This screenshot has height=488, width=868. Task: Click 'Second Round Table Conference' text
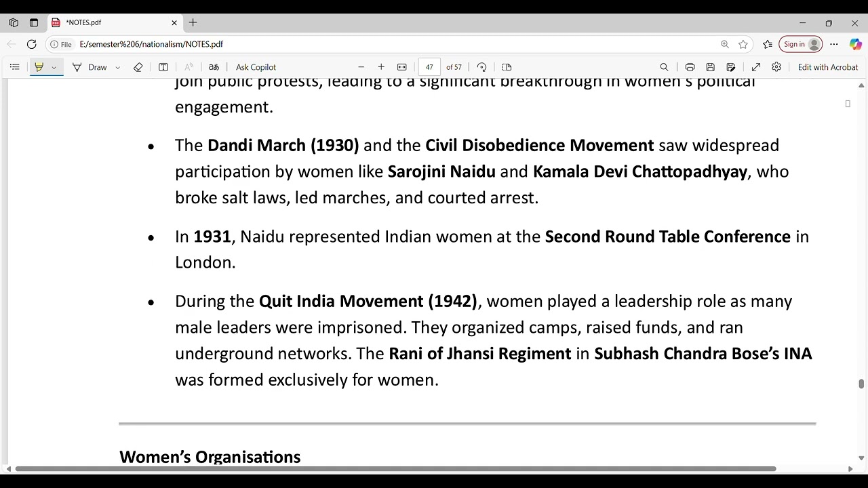[668, 237]
